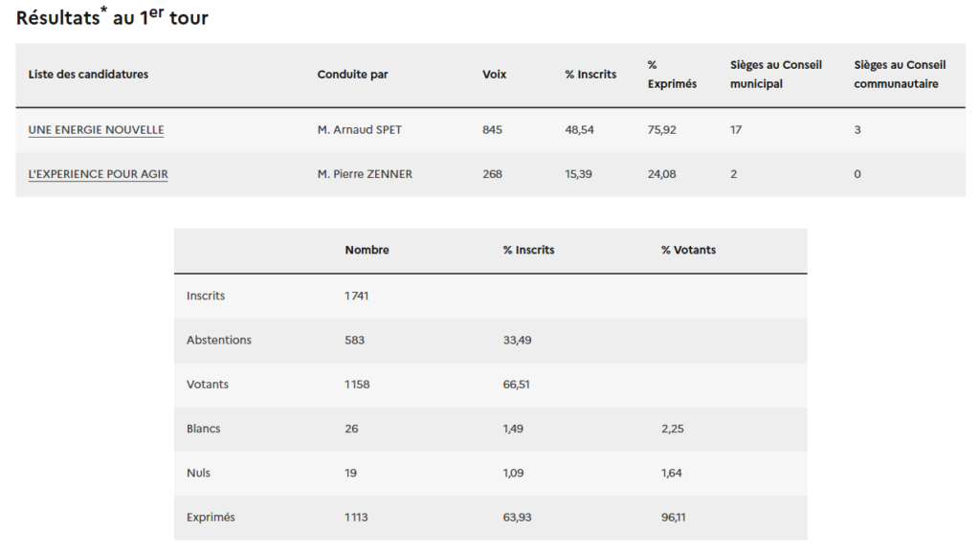Select the Nuls row label
980x552 pixels.
coord(198,473)
